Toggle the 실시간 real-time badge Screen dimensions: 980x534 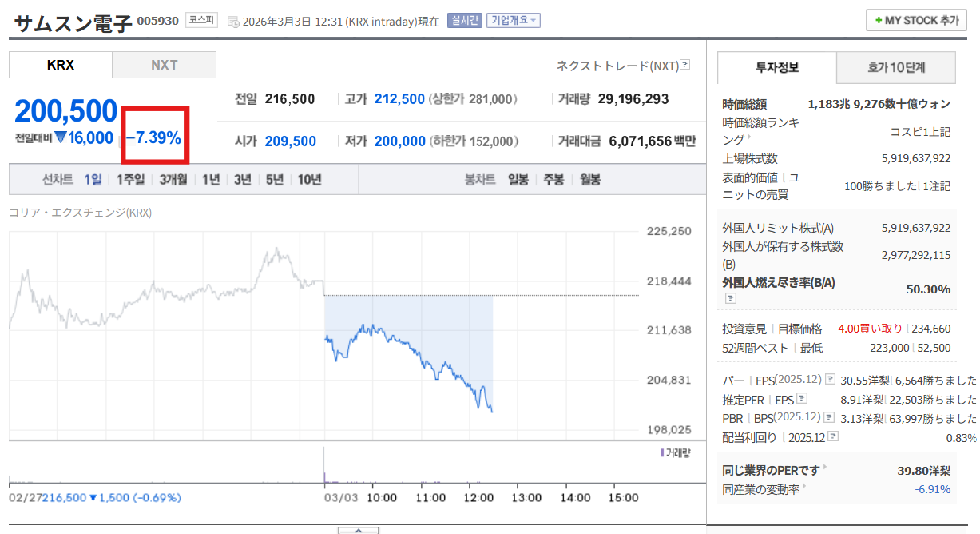coord(464,21)
